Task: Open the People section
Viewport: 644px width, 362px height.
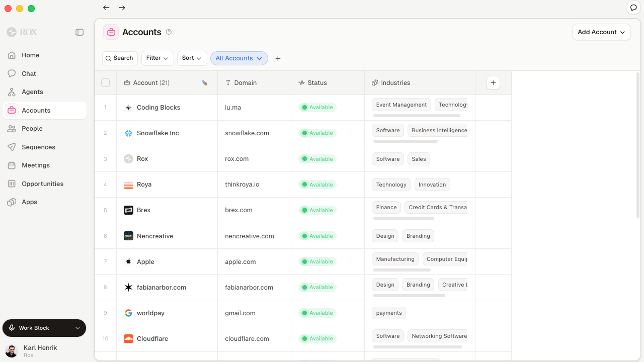Action: pos(45,129)
